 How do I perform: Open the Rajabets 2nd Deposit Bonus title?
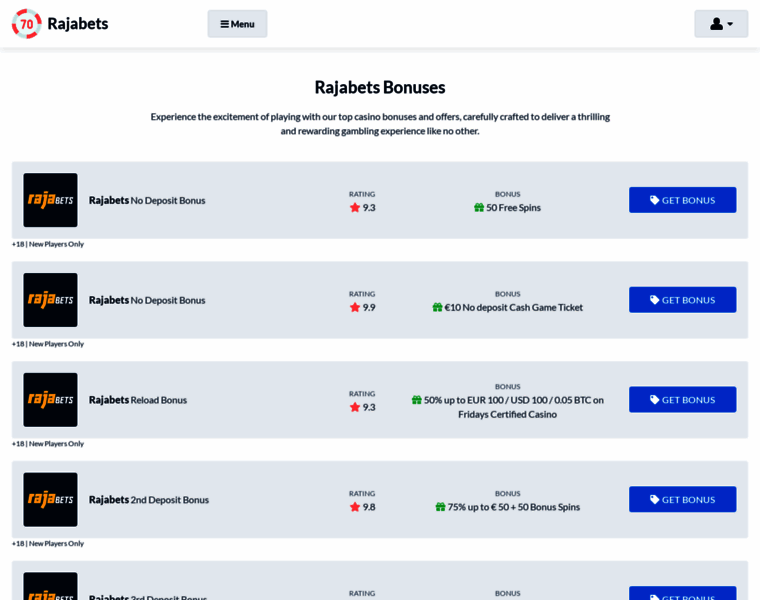pos(149,500)
